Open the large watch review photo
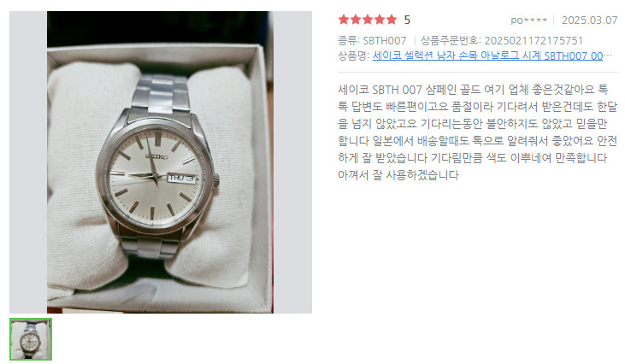 click(160, 162)
